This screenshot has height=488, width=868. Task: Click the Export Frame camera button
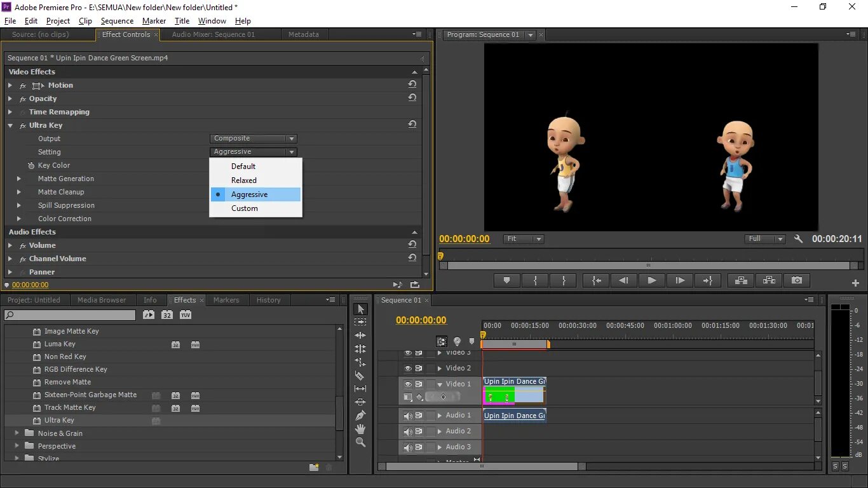tap(797, 280)
